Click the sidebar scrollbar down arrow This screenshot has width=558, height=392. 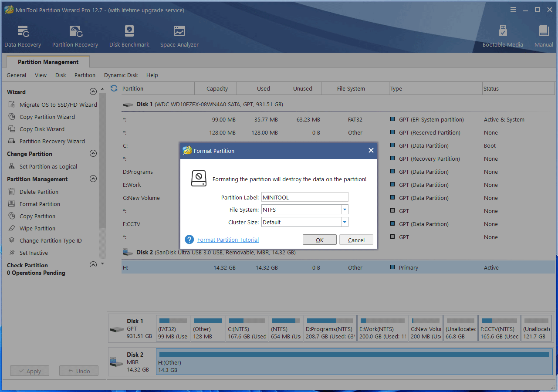point(102,264)
